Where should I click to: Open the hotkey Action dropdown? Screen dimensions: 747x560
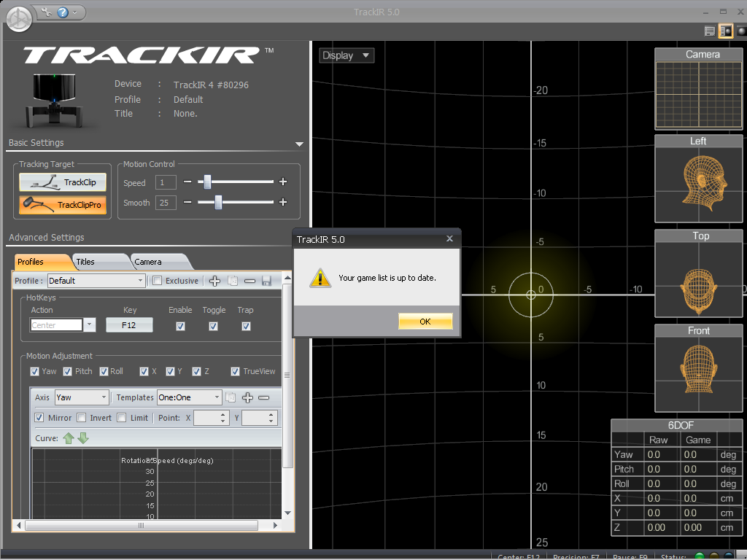coord(89,325)
